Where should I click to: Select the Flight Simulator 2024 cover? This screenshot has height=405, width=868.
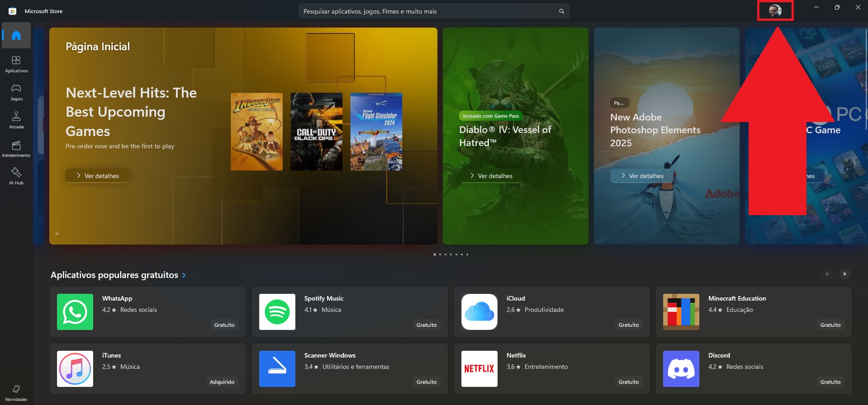click(376, 132)
